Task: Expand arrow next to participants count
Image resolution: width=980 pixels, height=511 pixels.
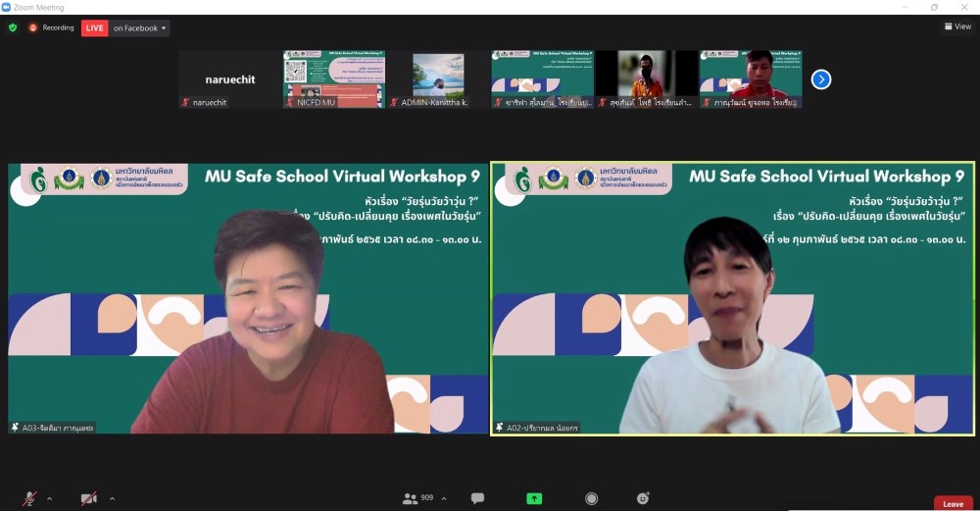Action: click(444, 498)
